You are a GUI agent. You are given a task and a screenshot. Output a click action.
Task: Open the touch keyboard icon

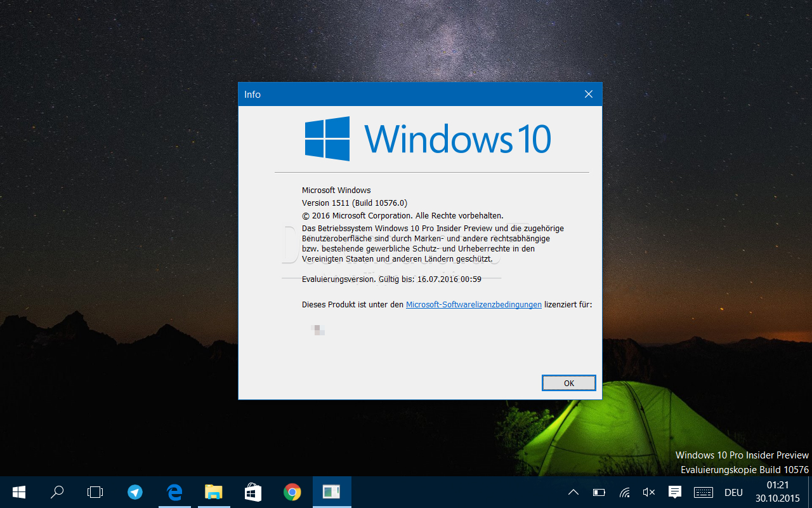pos(704,492)
